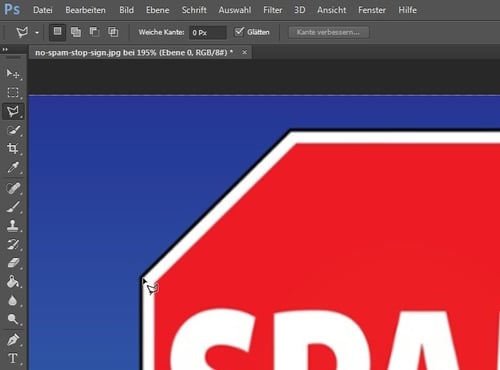This screenshot has width=500, height=370.
Task: Choose the New Selection mode button
Action: point(57,32)
